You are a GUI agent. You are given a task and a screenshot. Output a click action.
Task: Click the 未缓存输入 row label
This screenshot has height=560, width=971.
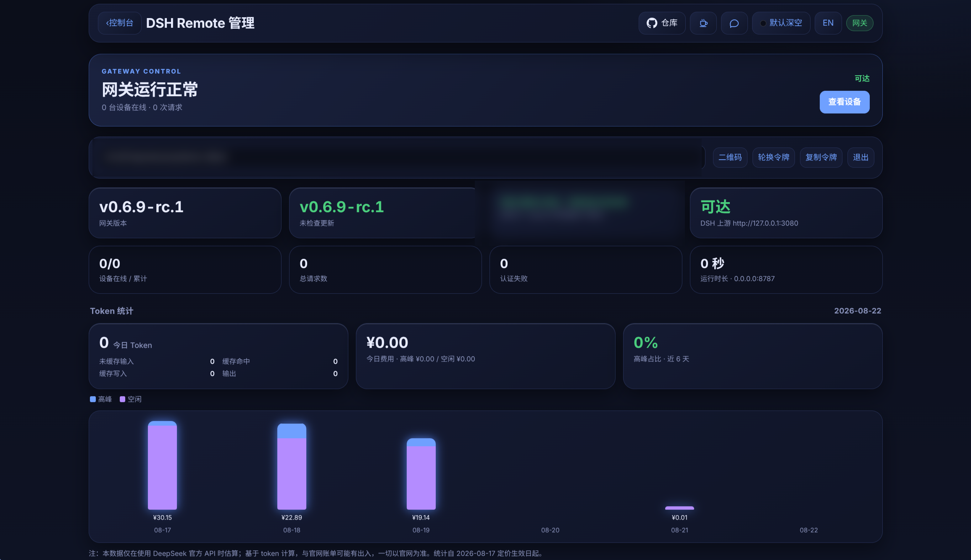(116, 361)
